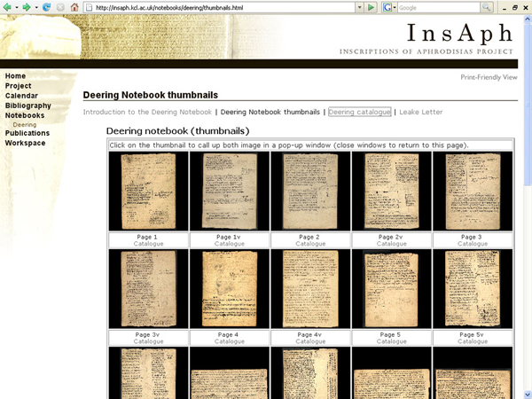Click the Print-Friendly View link
Screen dimensions: 532x399
pyautogui.click(x=489, y=77)
